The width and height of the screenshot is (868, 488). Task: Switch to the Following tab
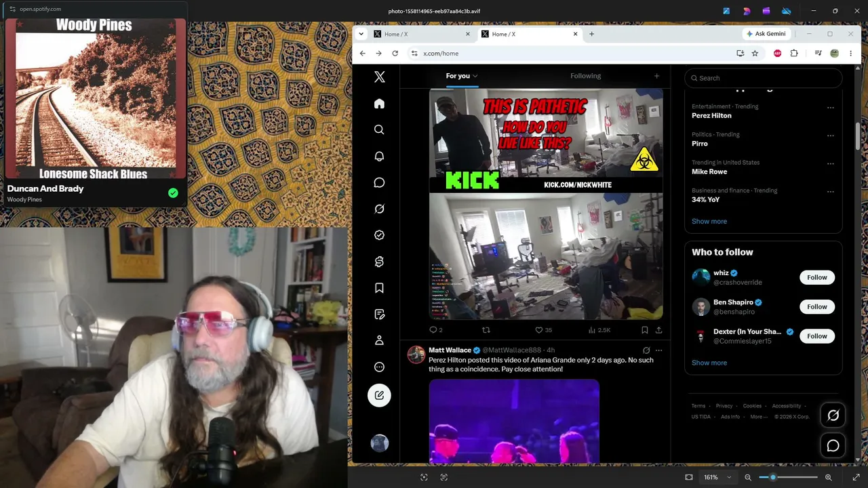(585, 76)
